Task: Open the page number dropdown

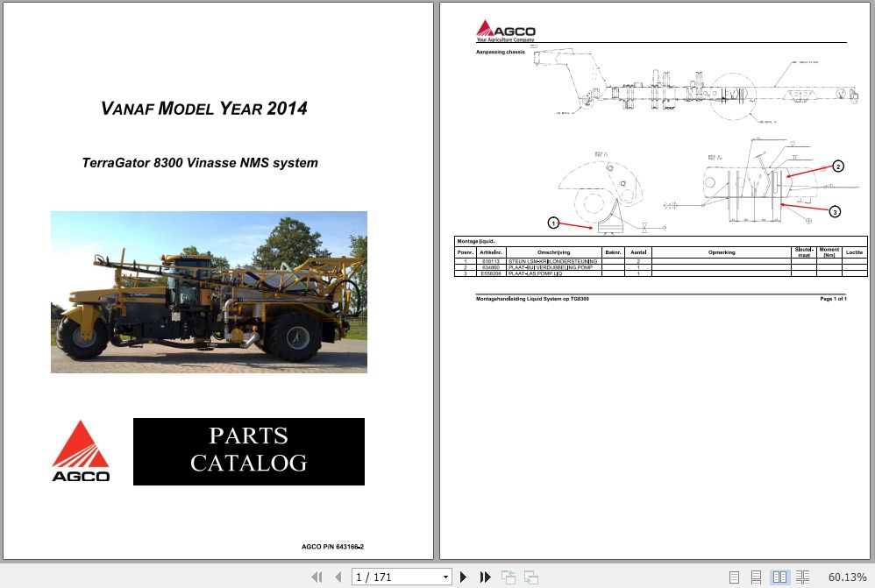Action: pyautogui.click(x=445, y=577)
